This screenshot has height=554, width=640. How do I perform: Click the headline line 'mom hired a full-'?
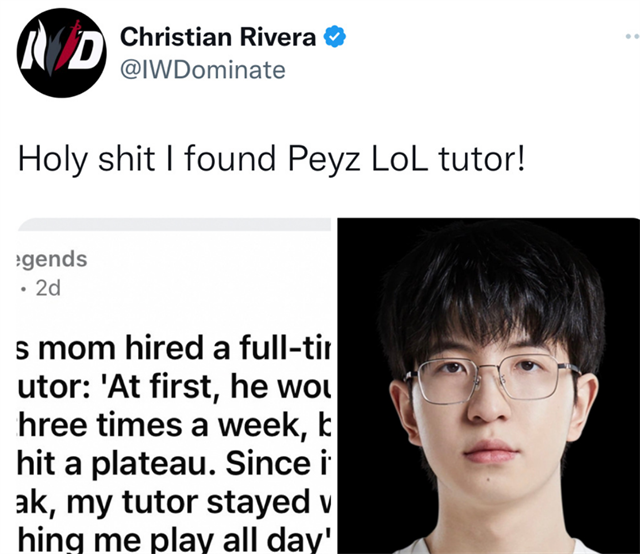click(174, 347)
